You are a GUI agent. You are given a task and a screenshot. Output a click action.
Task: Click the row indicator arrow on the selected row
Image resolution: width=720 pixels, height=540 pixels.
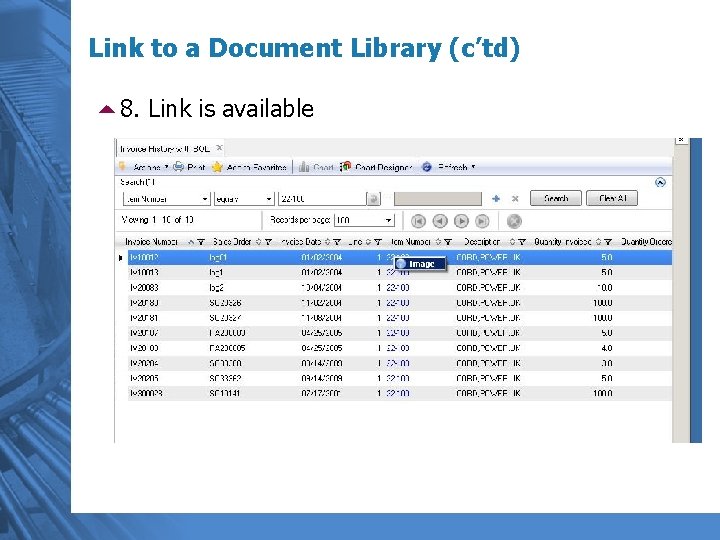tap(121, 258)
